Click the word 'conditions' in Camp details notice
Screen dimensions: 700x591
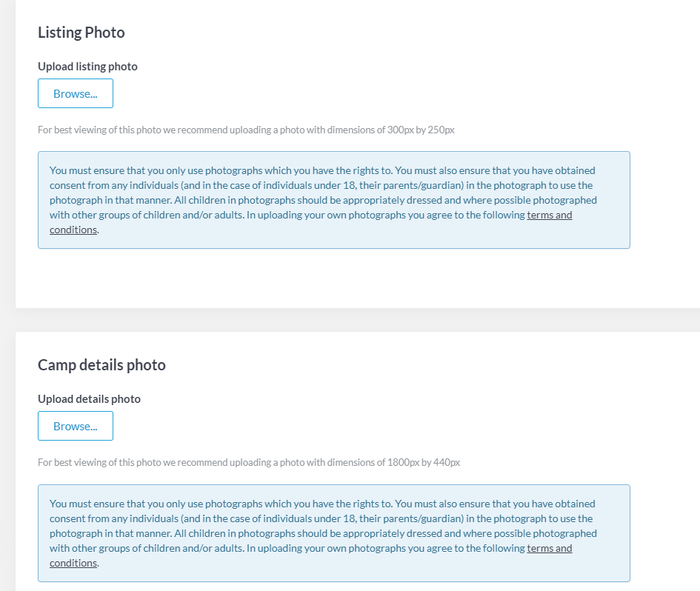coord(73,563)
